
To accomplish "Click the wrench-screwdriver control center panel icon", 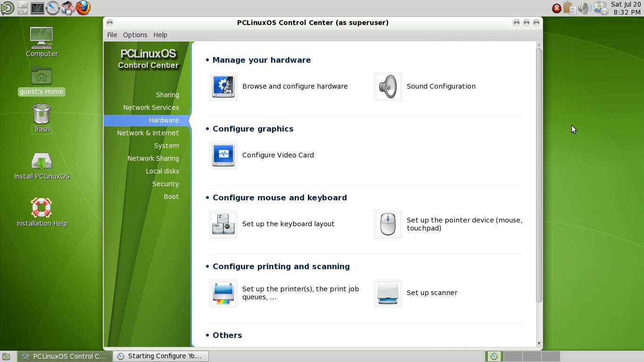I will (x=53, y=8).
